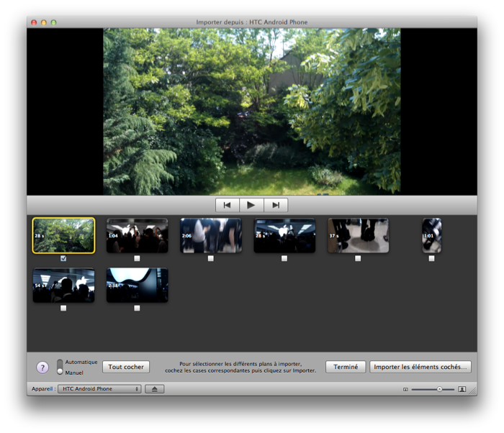Click Importer les éléments cochés button

click(x=420, y=367)
